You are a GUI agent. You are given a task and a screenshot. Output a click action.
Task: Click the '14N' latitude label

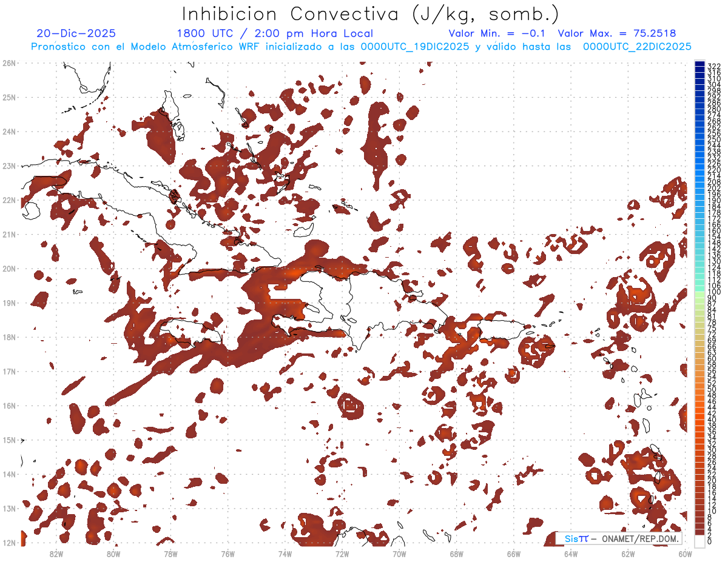(x=9, y=474)
